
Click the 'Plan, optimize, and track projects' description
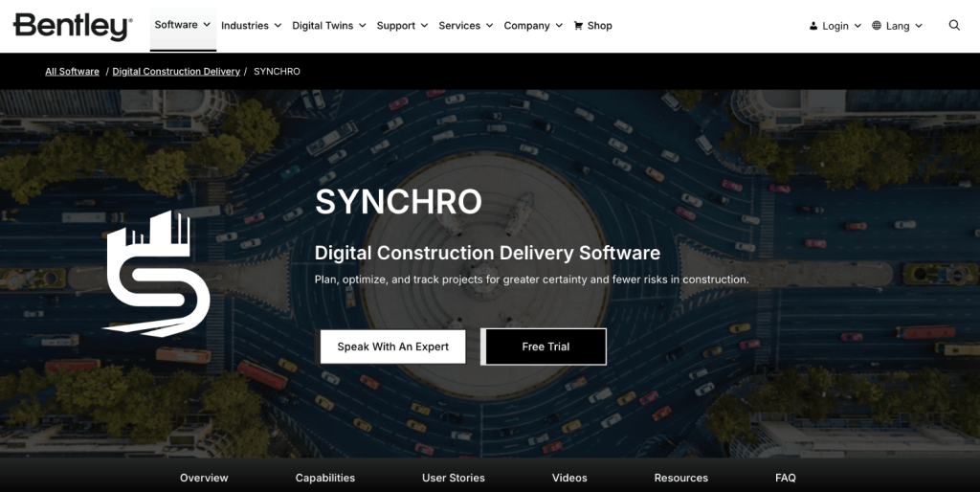531,280
